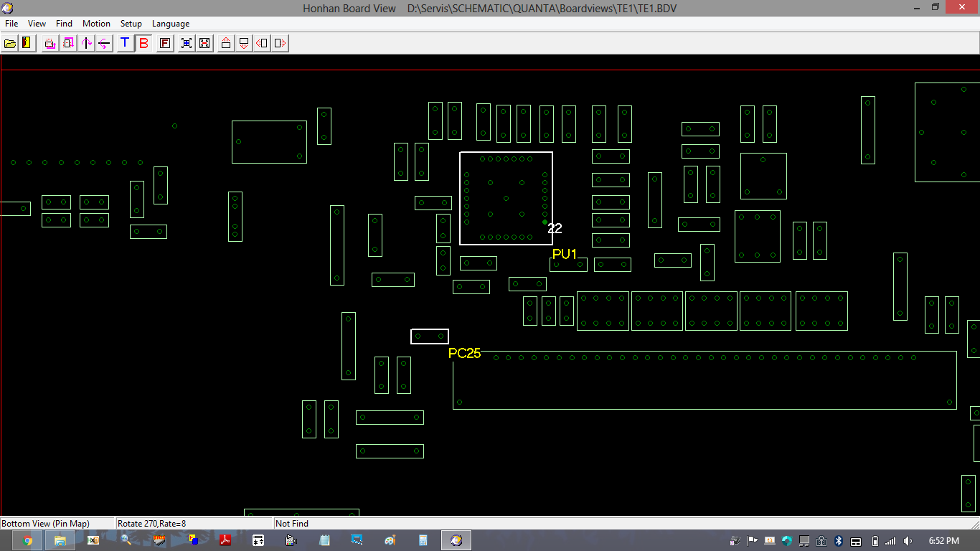Screen dimensions: 980x551
Task: Move the board view down
Action: (x=244, y=43)
